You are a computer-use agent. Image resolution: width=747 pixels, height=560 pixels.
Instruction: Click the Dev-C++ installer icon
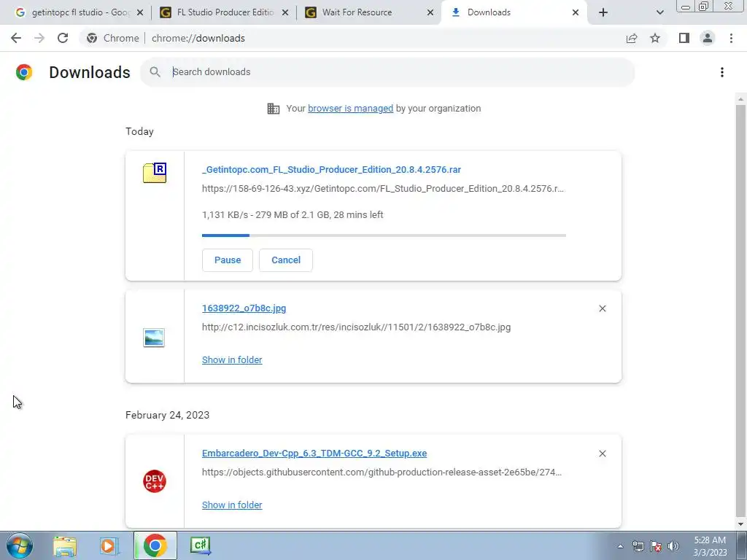[155, 481]
